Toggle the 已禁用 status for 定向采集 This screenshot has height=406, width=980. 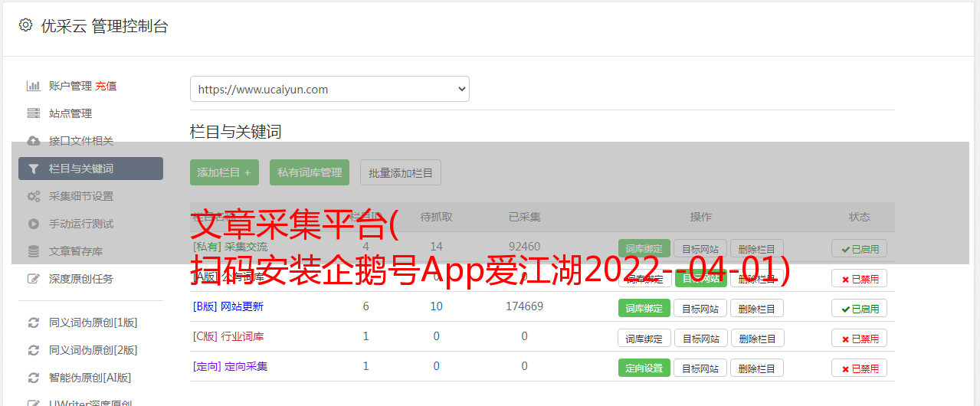click(x=860, y=368)
